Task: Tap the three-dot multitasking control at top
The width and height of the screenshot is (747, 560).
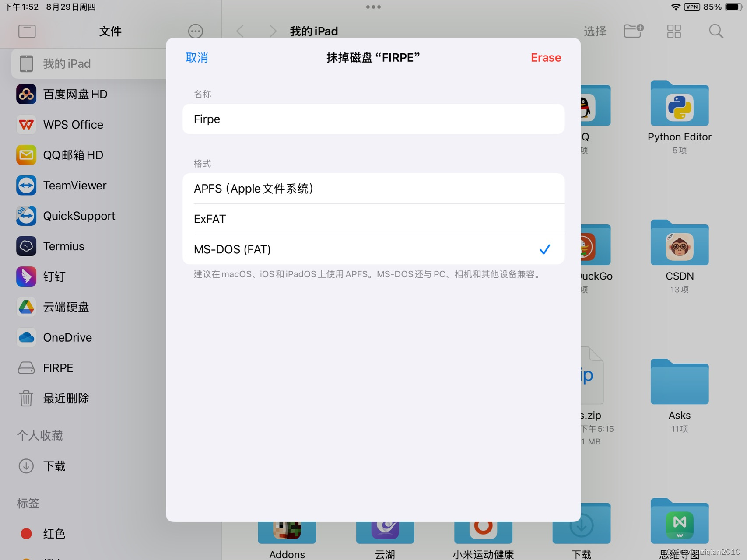Action: click(373, 7)
